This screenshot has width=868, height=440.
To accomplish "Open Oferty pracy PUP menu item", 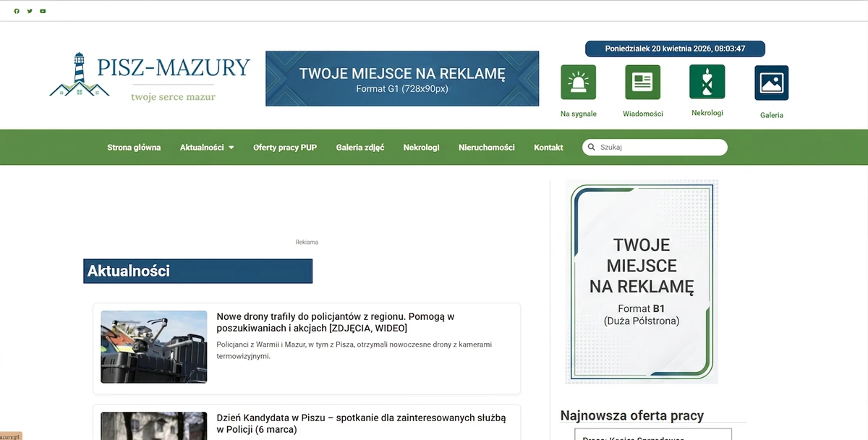I will (285, 148).
